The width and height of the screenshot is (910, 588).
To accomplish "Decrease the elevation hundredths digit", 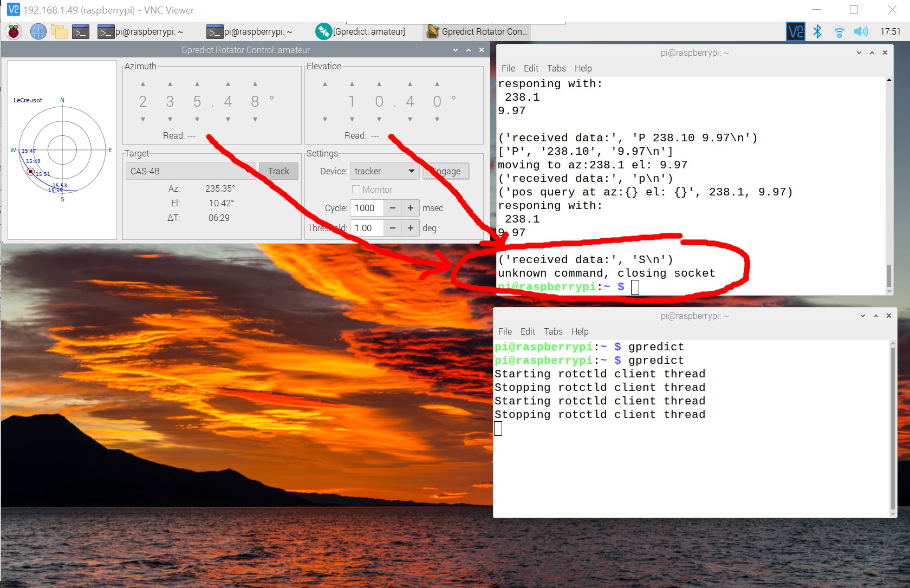I will (x=437, y=119).
